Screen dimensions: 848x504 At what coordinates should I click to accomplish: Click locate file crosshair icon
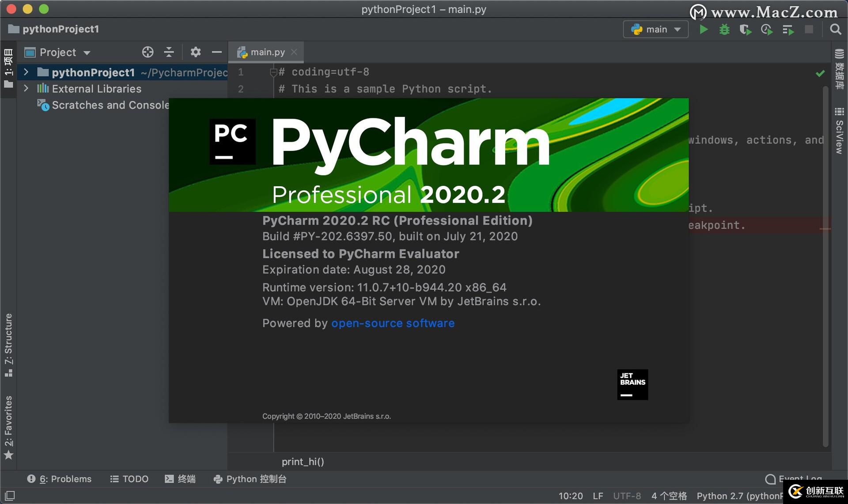148,52
